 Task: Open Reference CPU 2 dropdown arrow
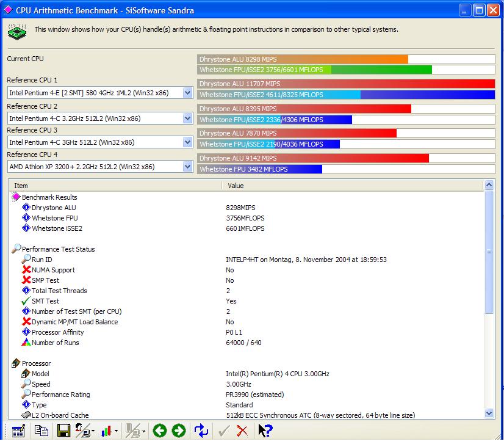(188, 118)
